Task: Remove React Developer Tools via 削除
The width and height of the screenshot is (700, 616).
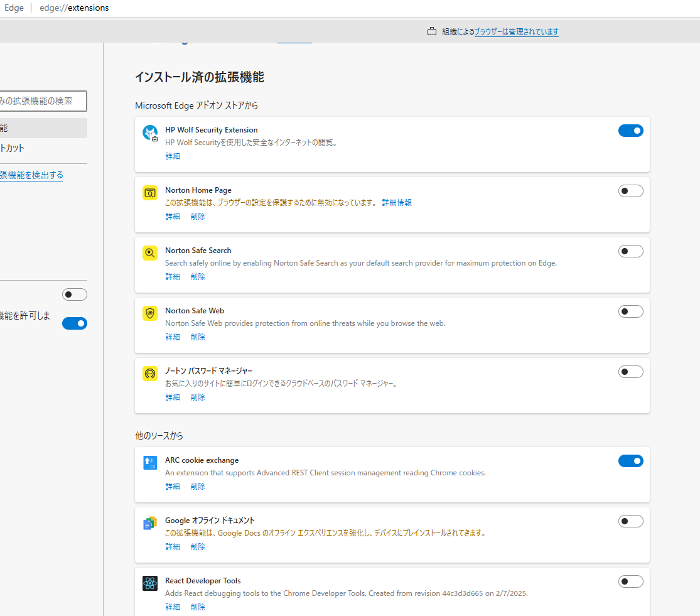Action: 198,607
